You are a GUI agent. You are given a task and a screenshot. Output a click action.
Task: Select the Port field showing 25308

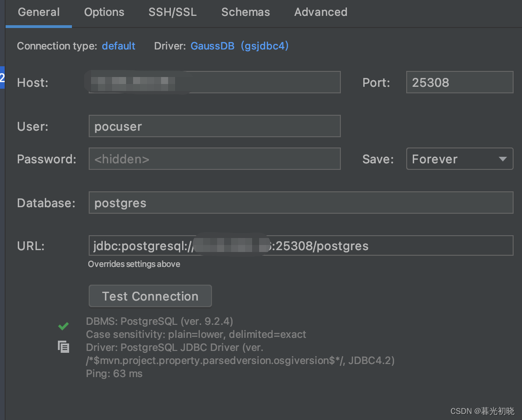(459, 82)
